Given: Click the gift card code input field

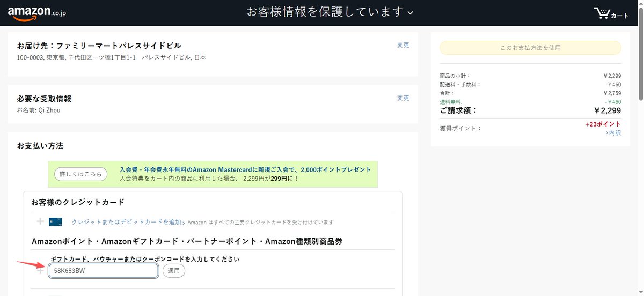Looking at the screenshot, I should 104,271.
